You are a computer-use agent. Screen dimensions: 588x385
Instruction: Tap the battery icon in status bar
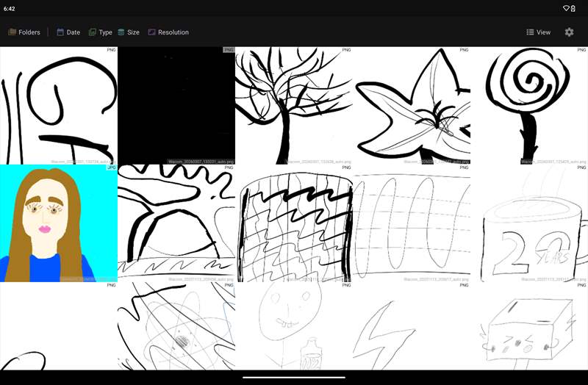[573, 8]
